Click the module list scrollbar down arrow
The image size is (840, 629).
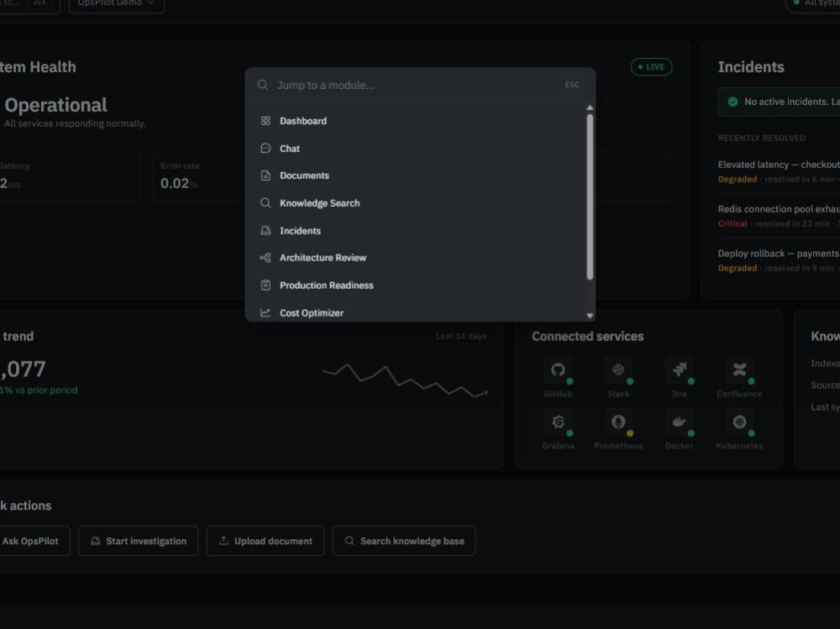pos(590,316)
